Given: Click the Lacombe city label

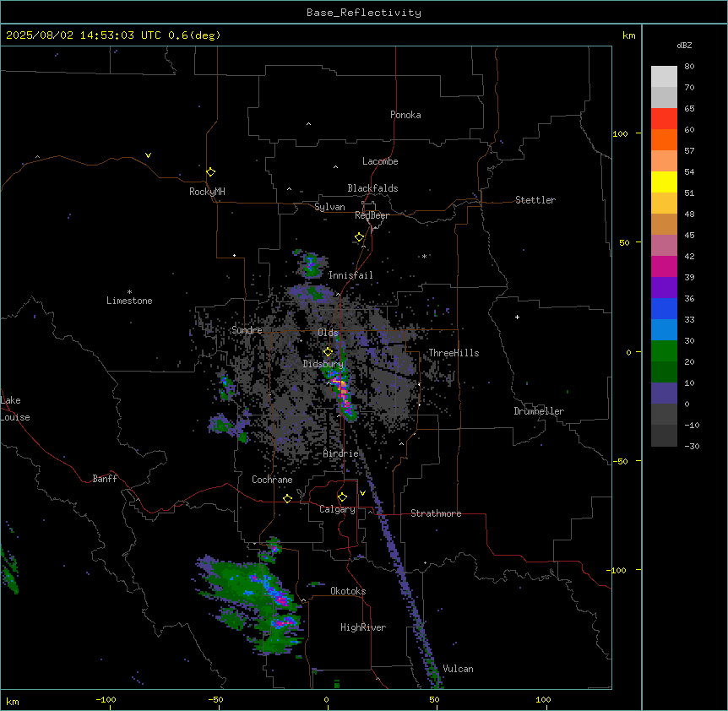Looking at the screenshot, I should [380, 161].
